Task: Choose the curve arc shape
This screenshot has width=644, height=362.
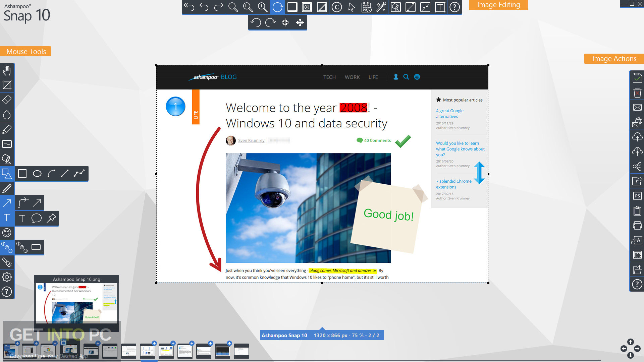Action: [x=51, y=174]
